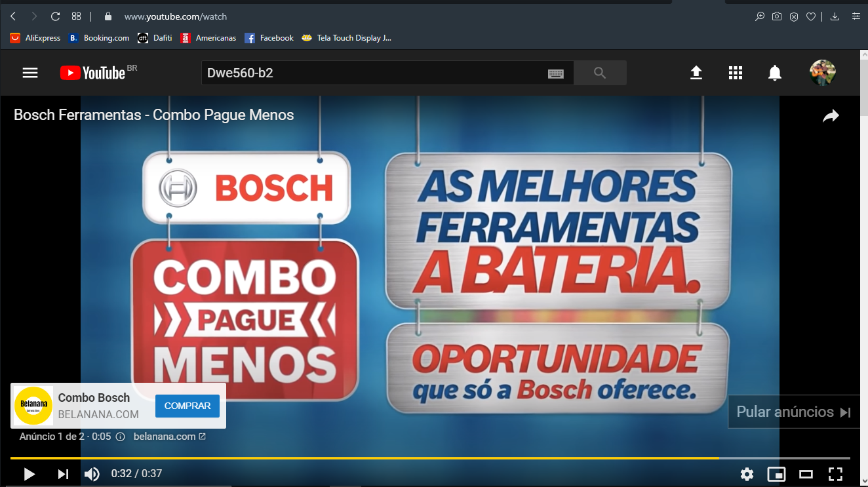The width and height of the screenshot is (868, 487).
Task: Open the Dafiti bookmark
Action: tap(155, 38)
